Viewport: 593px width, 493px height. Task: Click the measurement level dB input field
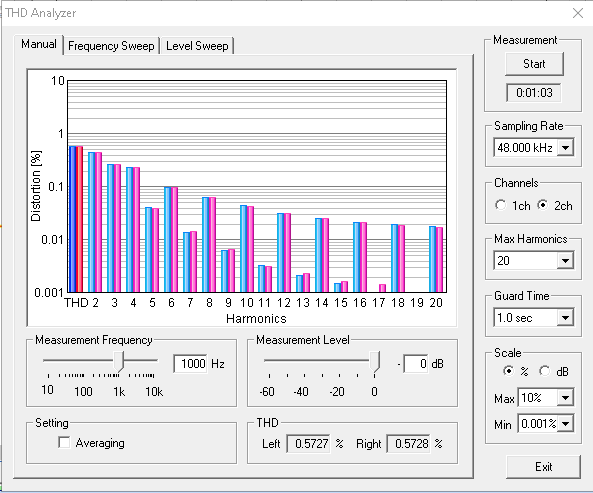tap(416, 364)
